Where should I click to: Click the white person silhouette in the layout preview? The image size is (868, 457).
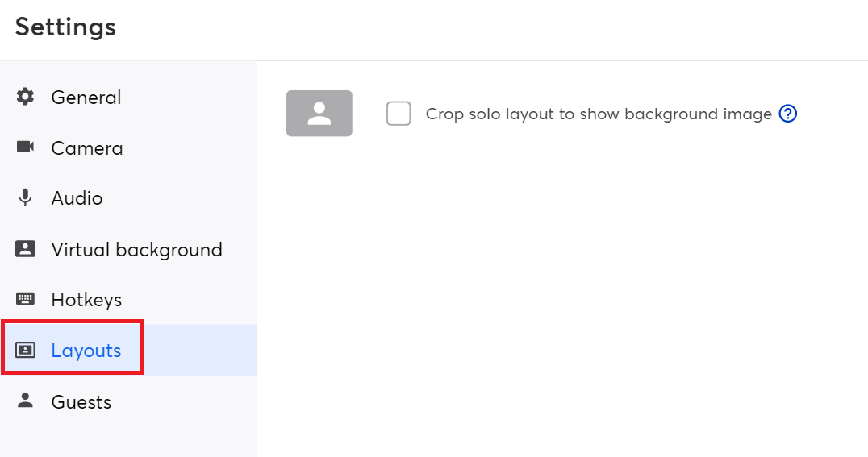[x=319, y=113]
